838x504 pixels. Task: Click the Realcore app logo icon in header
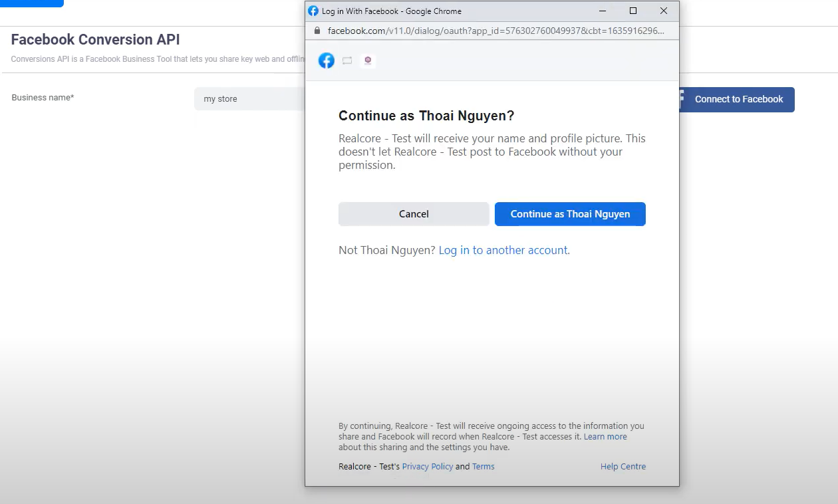point(368,61)
